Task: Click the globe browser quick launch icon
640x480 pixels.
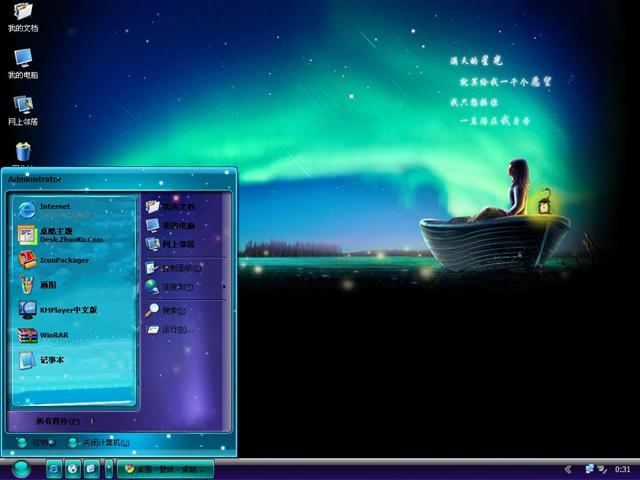Action: click(x=73, y=469)
